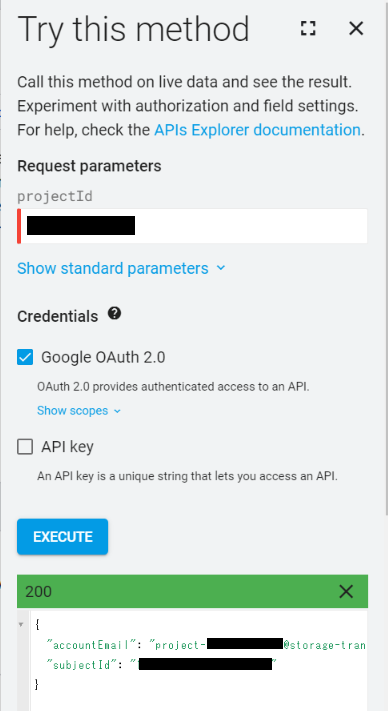Click the API key label text
The height and width of the screenshot is (711, 388).
(68, 447)
